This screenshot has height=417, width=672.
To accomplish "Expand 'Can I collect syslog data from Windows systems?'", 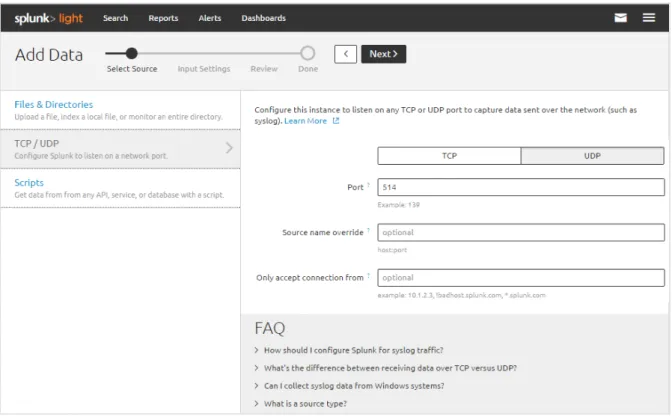I will [349, 386].
